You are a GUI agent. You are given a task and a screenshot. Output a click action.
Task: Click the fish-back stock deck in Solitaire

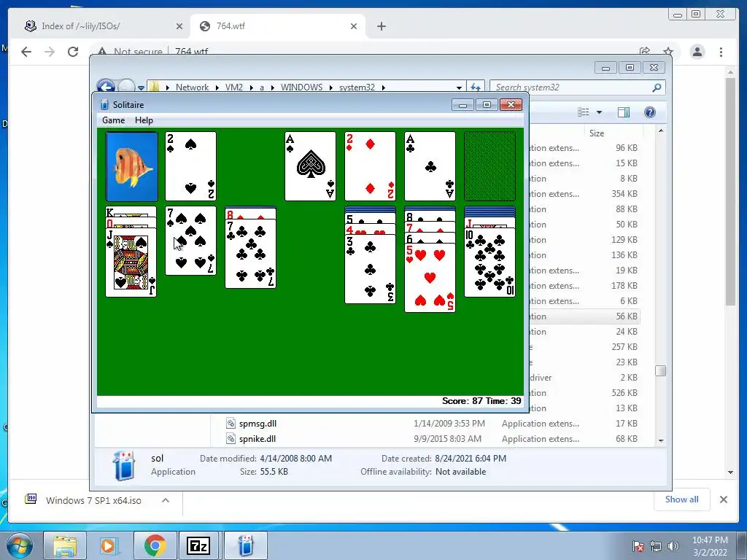click(131, 166)
